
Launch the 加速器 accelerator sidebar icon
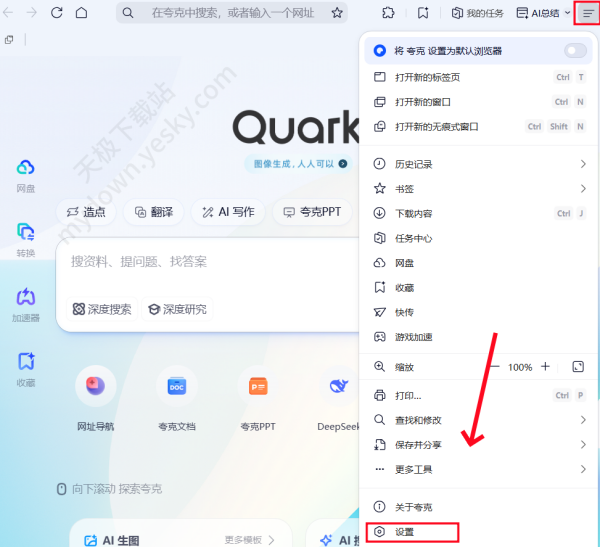[26, 297]
